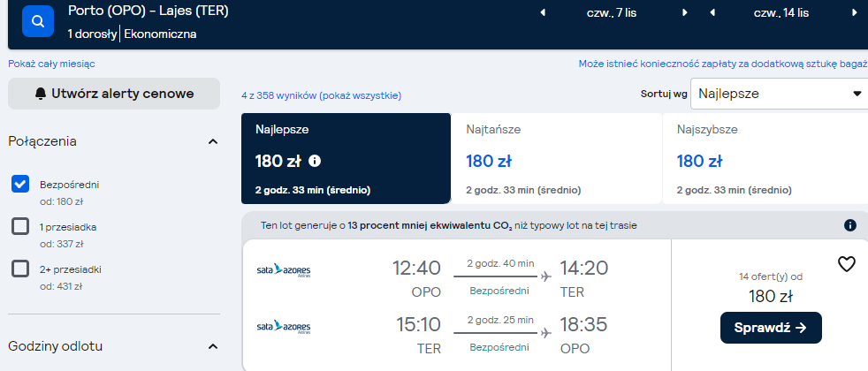Check the 2+ przesiadki checkbox
The height and width of the screenshot is (371, 868).
20,269
